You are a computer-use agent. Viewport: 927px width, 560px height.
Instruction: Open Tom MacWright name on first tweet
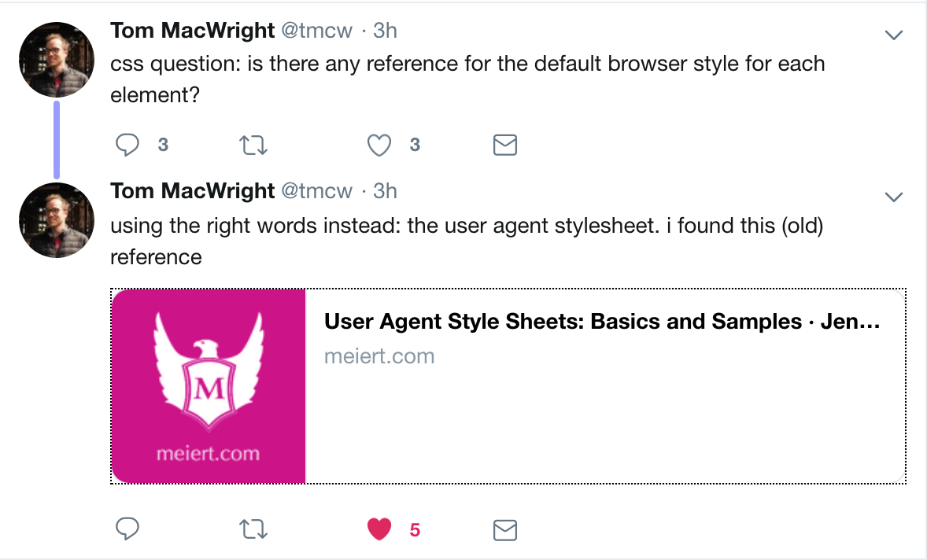(x=192, y=31)
